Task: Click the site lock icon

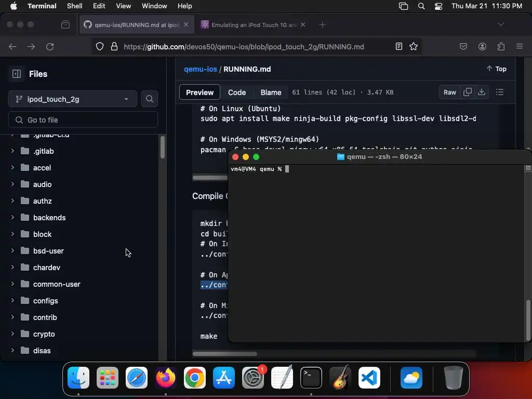Action: pyautogui.click(x=114, y=46)
